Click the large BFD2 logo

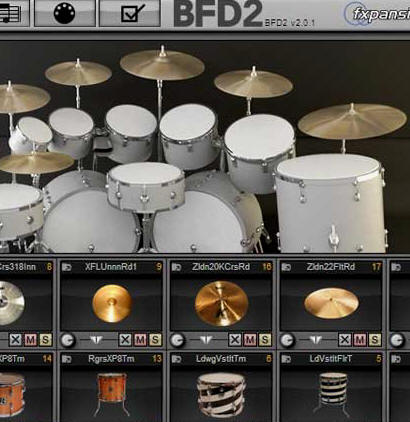click(x=218, y=13)
